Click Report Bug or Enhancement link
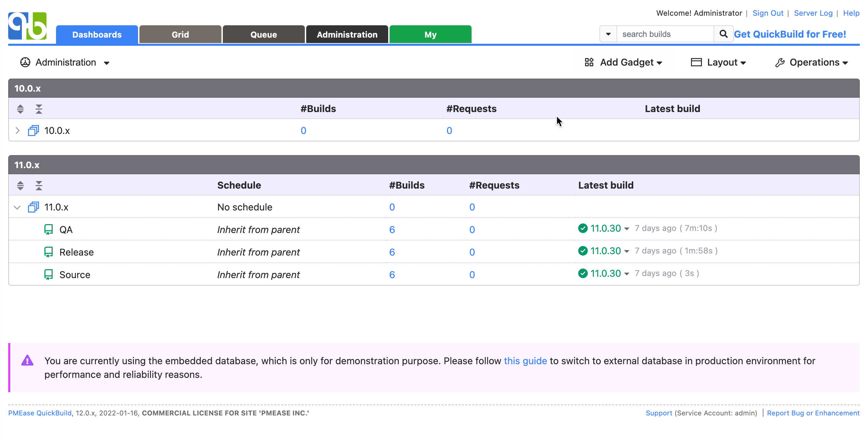This screenshot has width=868, height=438. click(813, 413)
